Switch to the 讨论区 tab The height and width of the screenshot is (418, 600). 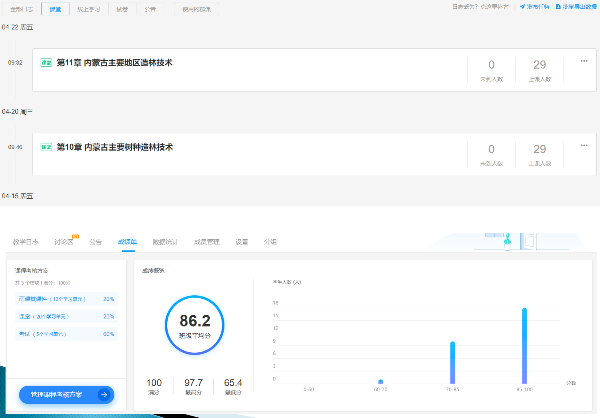coord(63,242)
